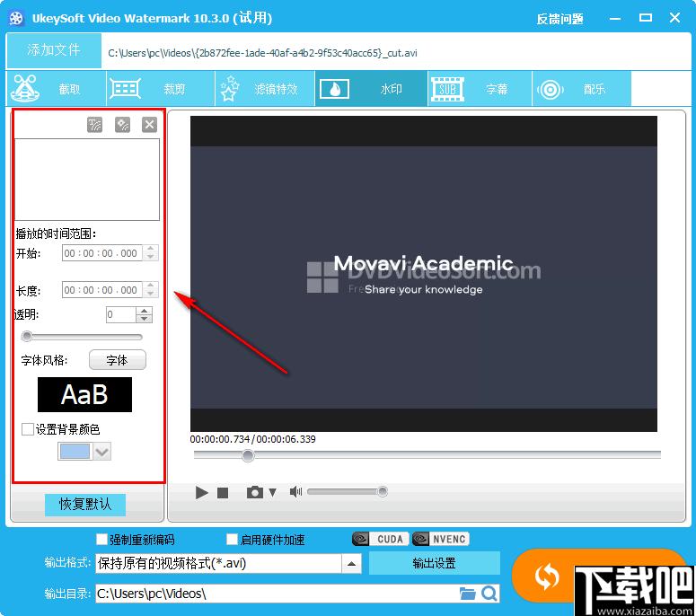This screenshot has height=616, width=696.
Task: Enable 设置背景颜色 checkbox
Action: coord(28,429)
